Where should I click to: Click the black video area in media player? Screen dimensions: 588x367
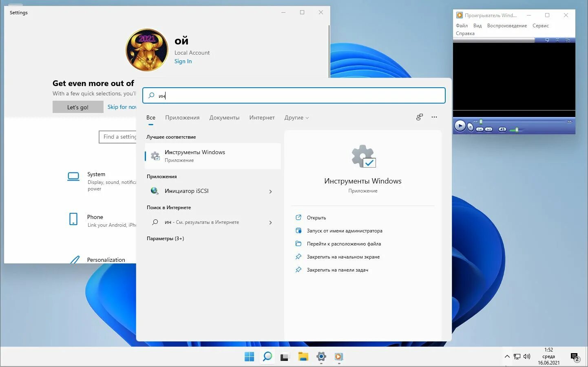click(514, 76)
